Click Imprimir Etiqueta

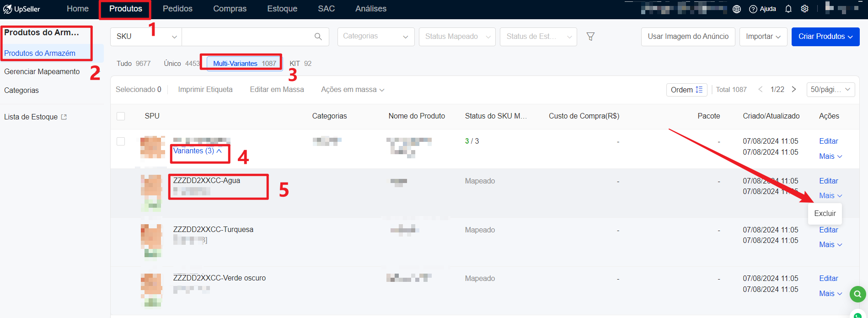pos(205,90)
